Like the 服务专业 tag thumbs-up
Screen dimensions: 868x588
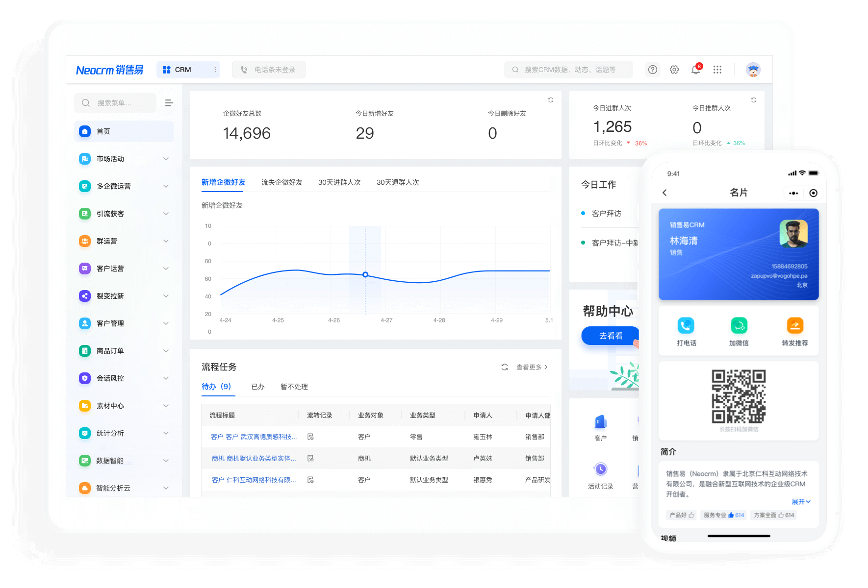(731, 515)
